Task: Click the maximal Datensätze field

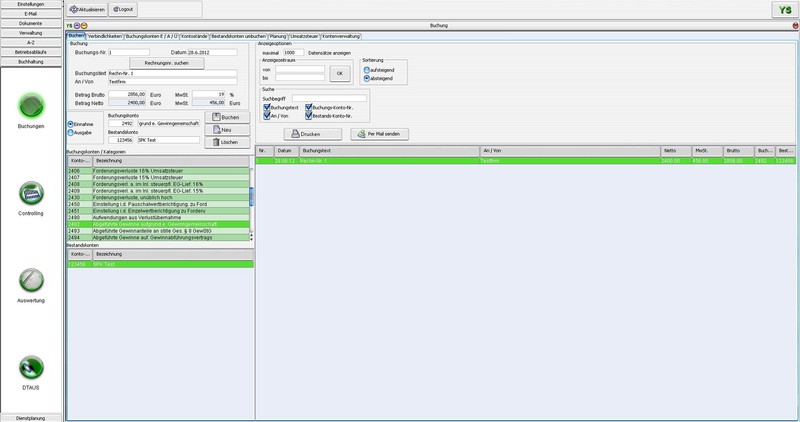Action: click(293, 53)
